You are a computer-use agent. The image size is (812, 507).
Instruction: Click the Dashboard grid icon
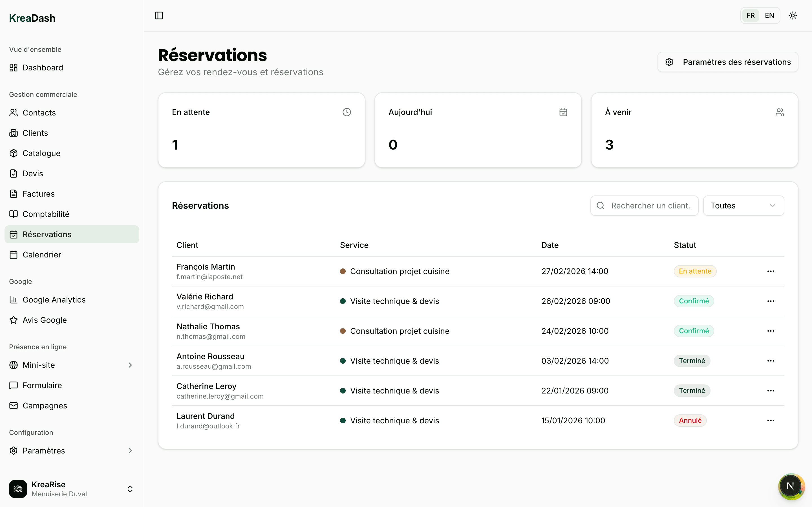(14, 68)
